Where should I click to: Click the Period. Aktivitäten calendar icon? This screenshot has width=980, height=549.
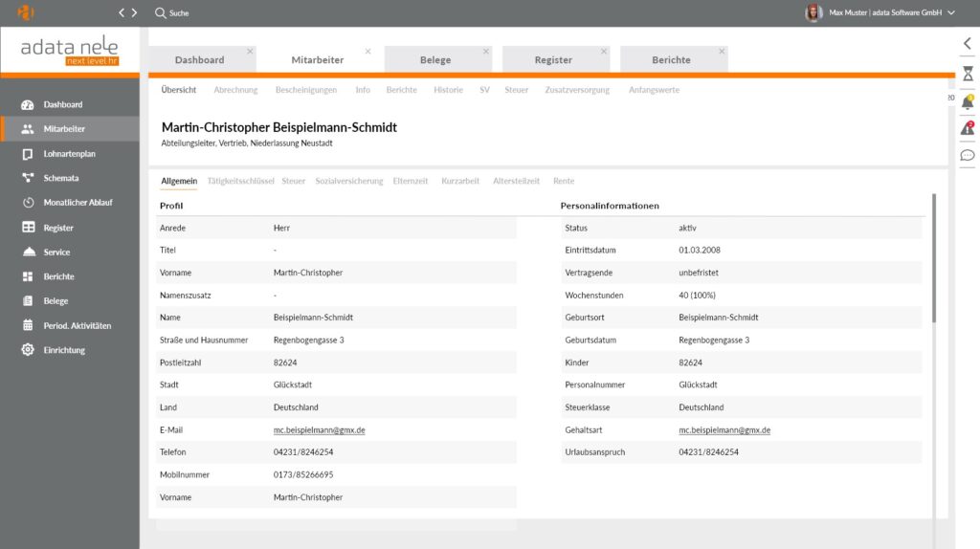(28, 325)
